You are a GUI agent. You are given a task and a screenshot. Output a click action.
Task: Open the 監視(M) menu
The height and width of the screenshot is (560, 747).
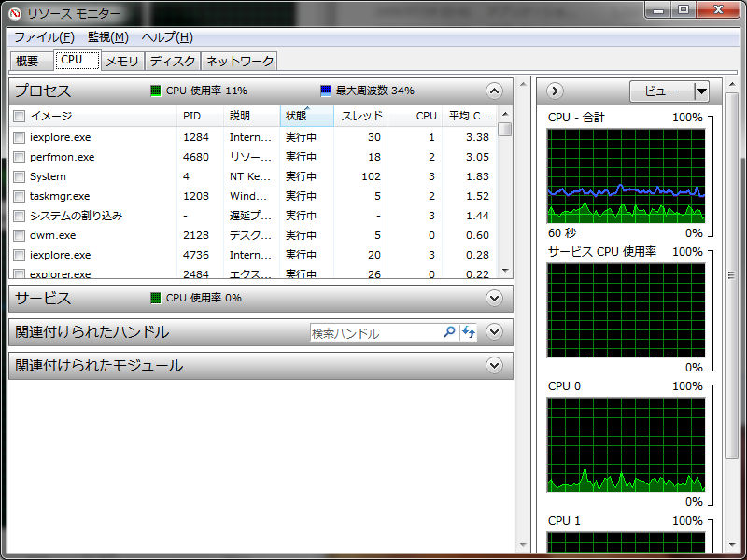108,37
